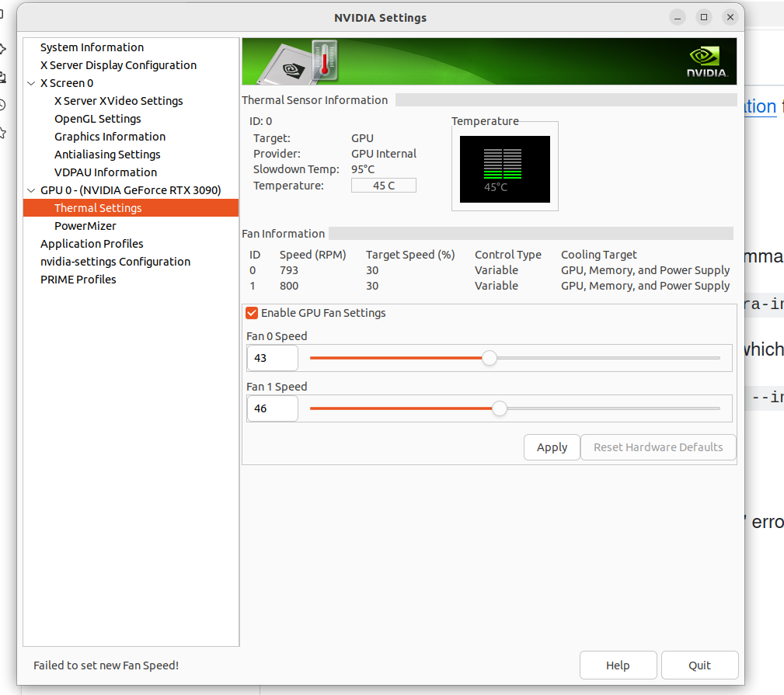Click the GPU thermometer banner icon

click(x=325, y=61)
